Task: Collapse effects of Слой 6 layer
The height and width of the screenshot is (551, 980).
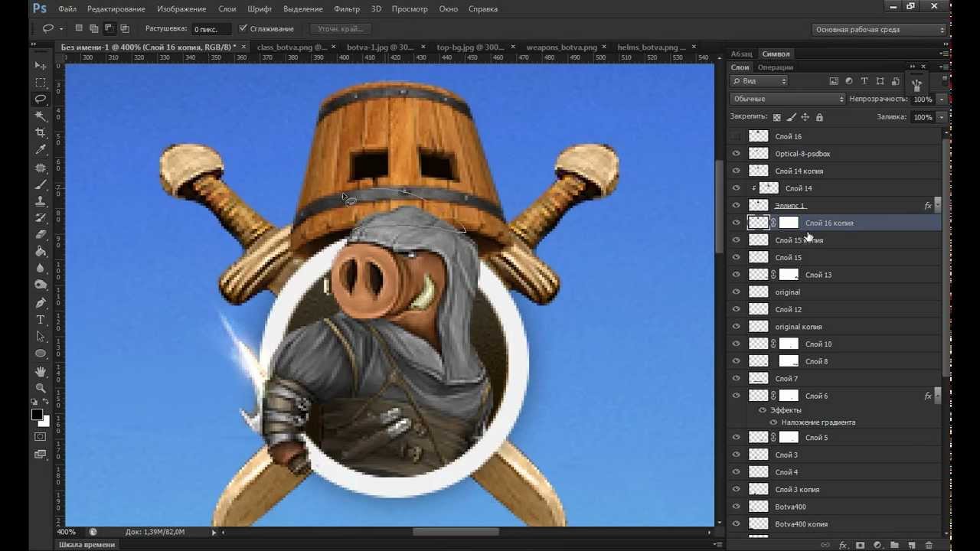Action: [938, 396]
